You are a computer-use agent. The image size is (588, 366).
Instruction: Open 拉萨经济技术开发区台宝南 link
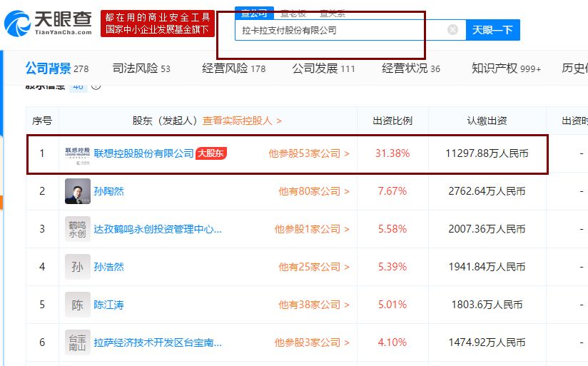click(x=158, y=342)
